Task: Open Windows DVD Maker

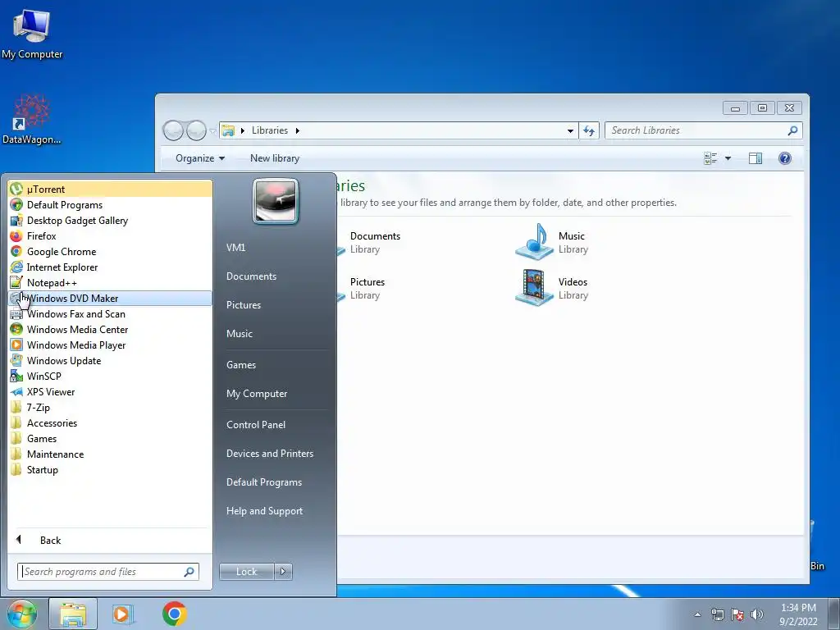Action: 111,299
